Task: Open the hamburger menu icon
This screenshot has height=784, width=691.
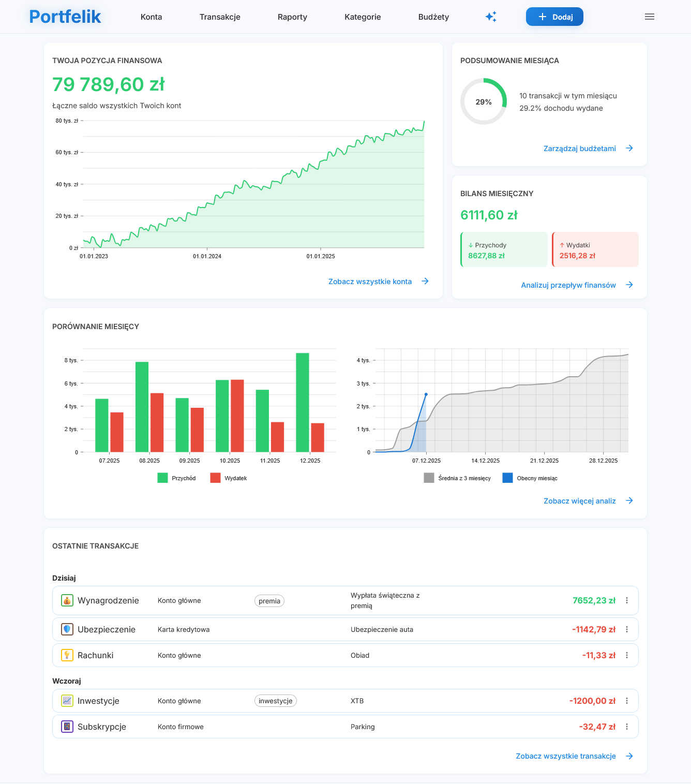Action: tap(650, 17)
